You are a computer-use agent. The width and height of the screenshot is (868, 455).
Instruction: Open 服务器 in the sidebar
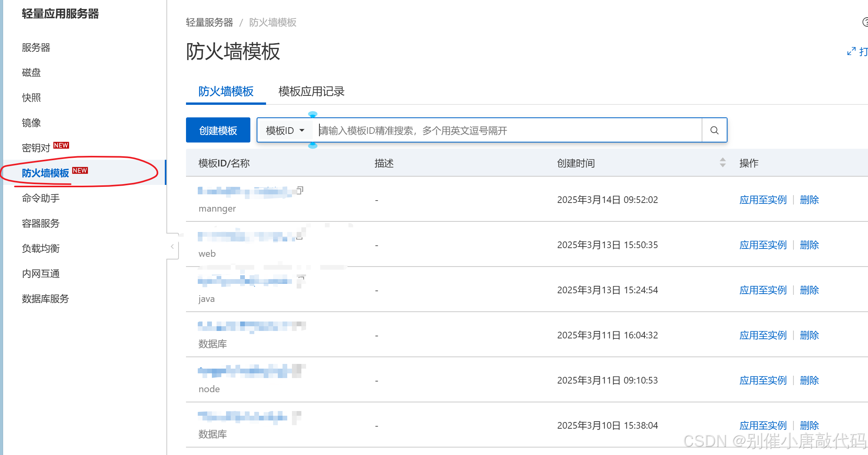36,48
